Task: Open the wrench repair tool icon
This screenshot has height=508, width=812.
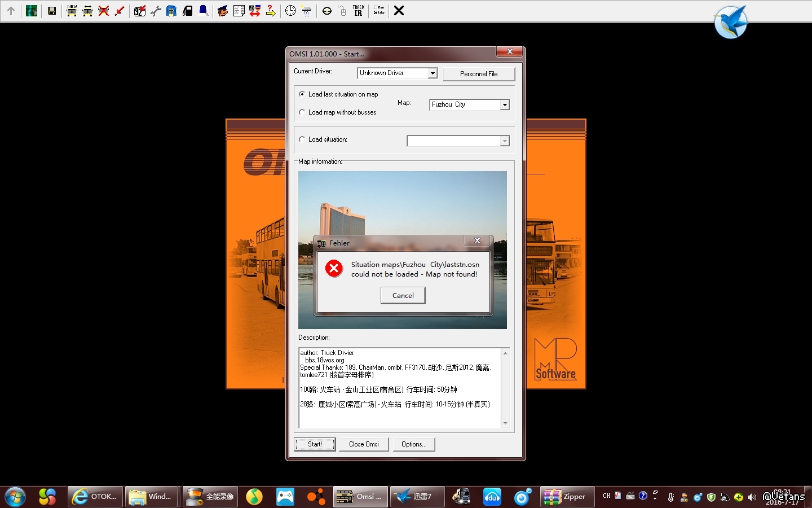Action: coord(156,11)
